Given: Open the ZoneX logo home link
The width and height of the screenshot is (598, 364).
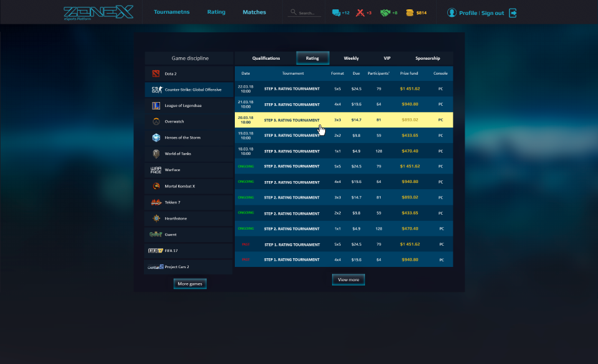Looking at the screenshot, I should [x=98, y=12].
